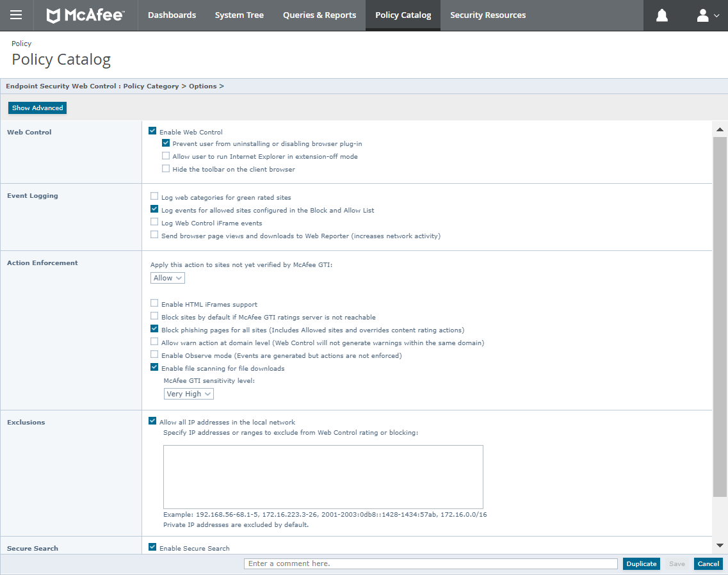Check Hide the toolbar on client browser
The image size is (728, 575).
(166, 168)
